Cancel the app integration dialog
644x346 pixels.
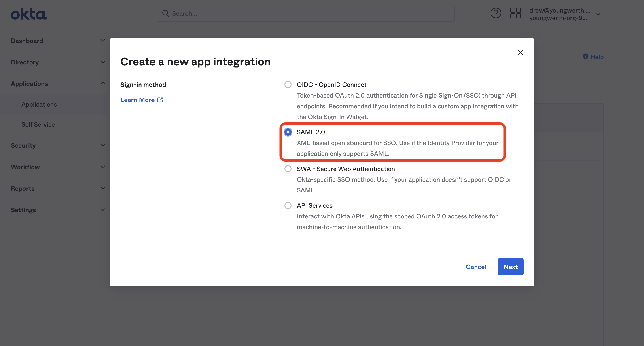point(476,267)
